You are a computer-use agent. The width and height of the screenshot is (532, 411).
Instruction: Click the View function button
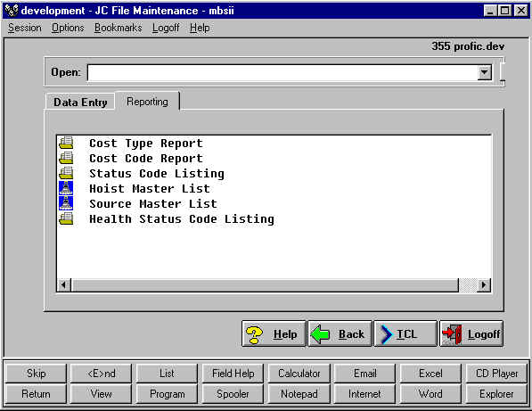point(101,394)
